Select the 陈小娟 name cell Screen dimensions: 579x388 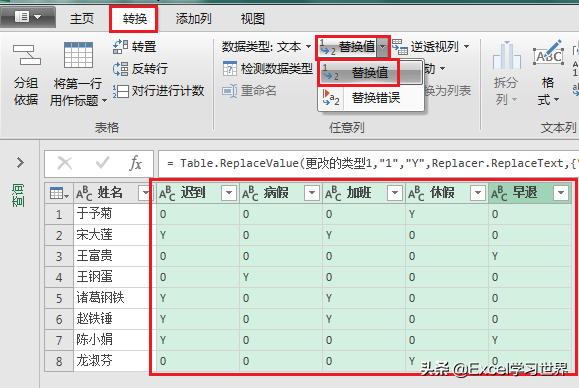click(111, 340)
